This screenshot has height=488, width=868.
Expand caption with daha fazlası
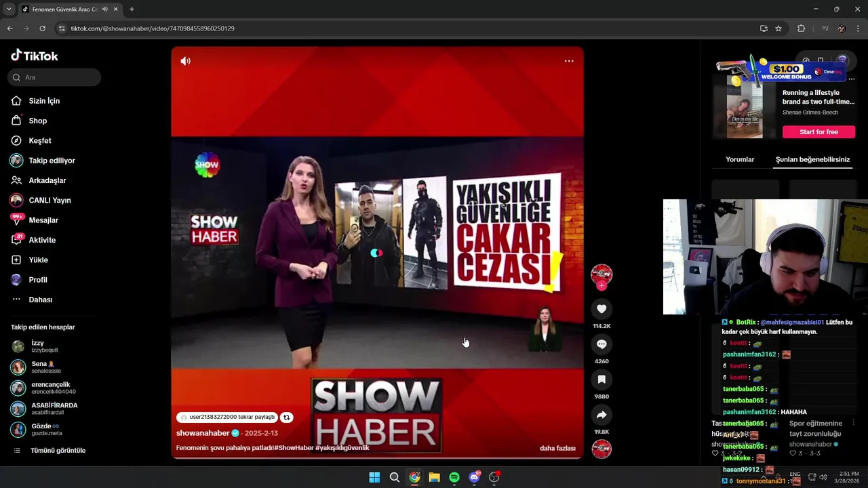tap(557, 448)
